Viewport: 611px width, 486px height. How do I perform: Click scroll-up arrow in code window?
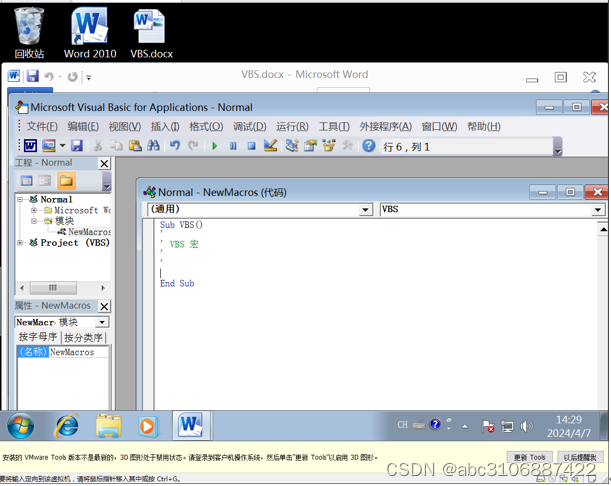[603, 230]
